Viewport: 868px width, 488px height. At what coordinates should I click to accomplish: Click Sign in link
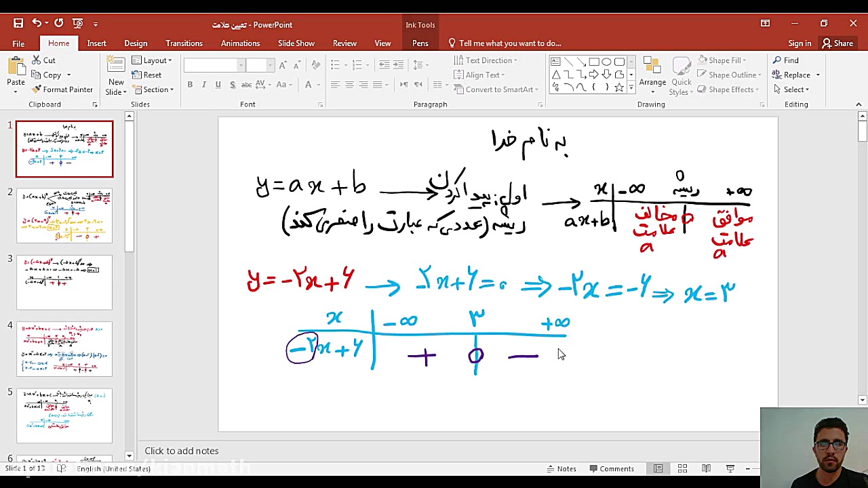click(800, 43)
